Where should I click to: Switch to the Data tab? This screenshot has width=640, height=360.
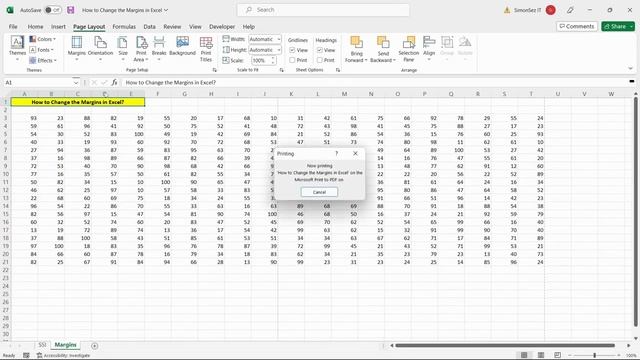tap(149, 27)
